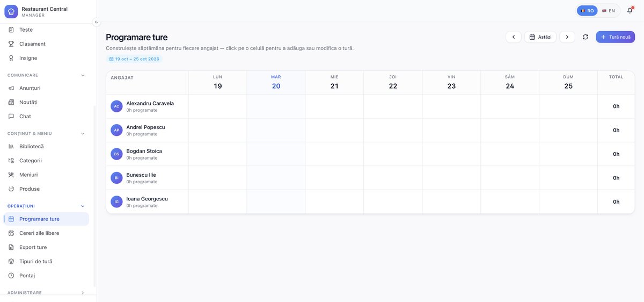Go to previous week
Viewport: 644px width, 302px height.
point(514,37)
